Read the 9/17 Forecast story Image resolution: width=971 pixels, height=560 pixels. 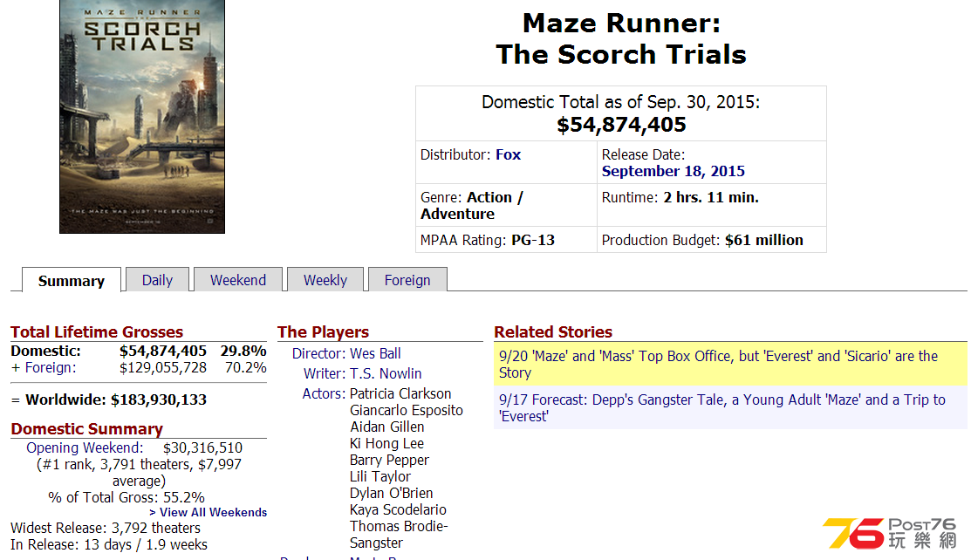(722, 408)
